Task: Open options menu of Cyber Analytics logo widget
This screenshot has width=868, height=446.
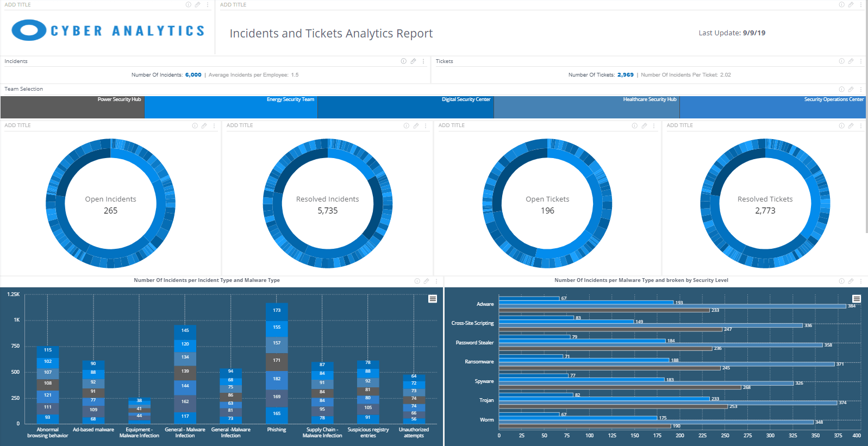Action: [x=207, y=4]
